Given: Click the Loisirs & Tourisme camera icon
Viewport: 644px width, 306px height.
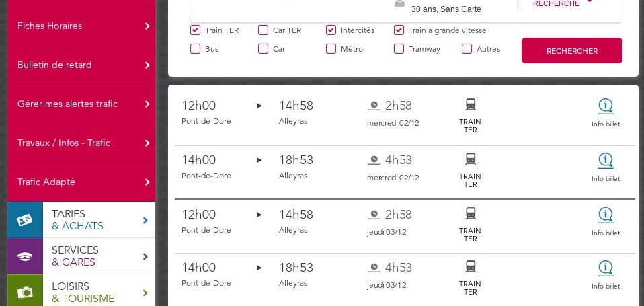Looking at the screenshot, I should [25, 293].
